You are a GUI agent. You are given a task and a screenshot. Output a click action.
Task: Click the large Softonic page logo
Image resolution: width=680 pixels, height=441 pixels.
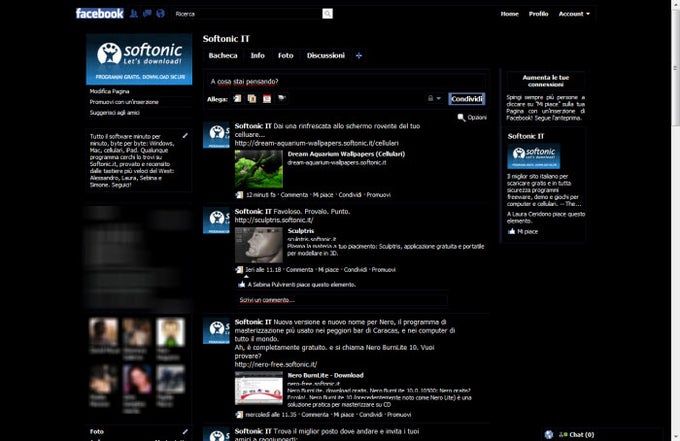[139, 59]
